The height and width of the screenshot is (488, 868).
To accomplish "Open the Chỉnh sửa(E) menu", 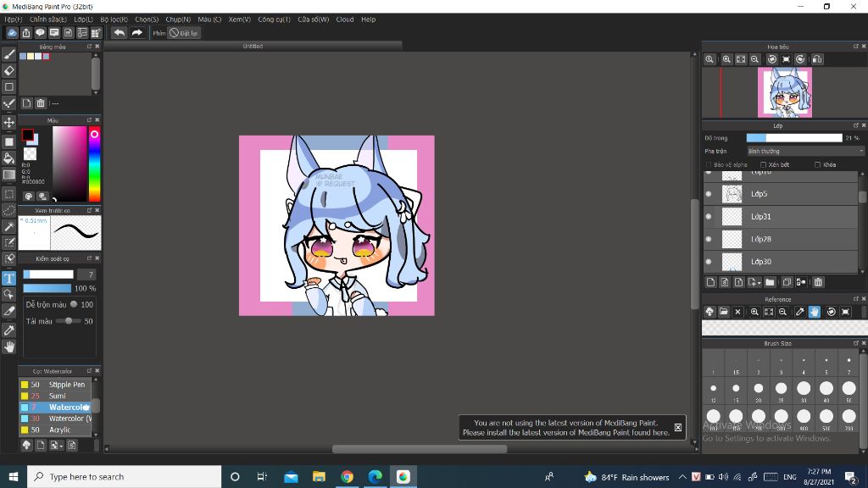I will (48, 19).
